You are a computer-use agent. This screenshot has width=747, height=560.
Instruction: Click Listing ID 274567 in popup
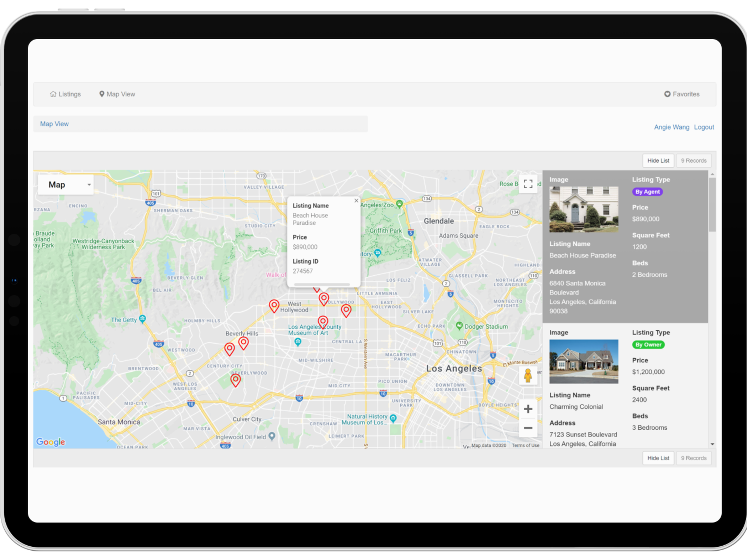(303, 271)
